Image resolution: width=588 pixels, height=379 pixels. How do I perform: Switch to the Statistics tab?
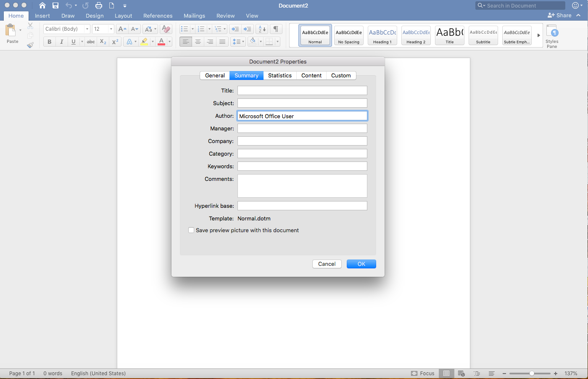click(x=279, y=75)
